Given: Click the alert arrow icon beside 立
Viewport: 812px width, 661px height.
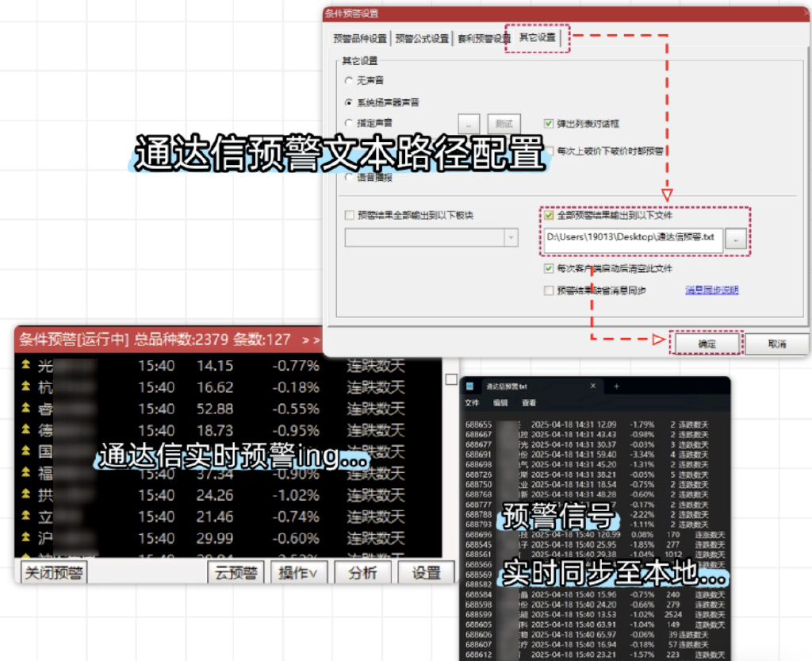Looking at the screenshot, I should coord(25,516).
